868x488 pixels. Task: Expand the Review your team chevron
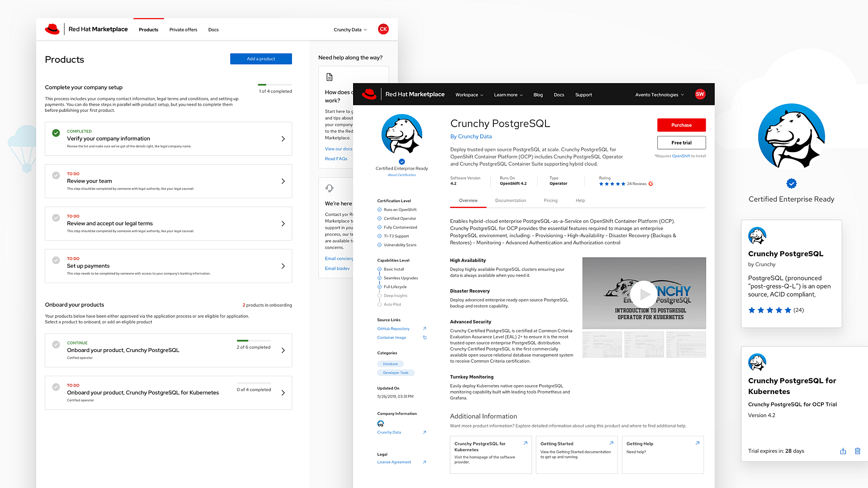pyautogui.click(x=283, y=181)
